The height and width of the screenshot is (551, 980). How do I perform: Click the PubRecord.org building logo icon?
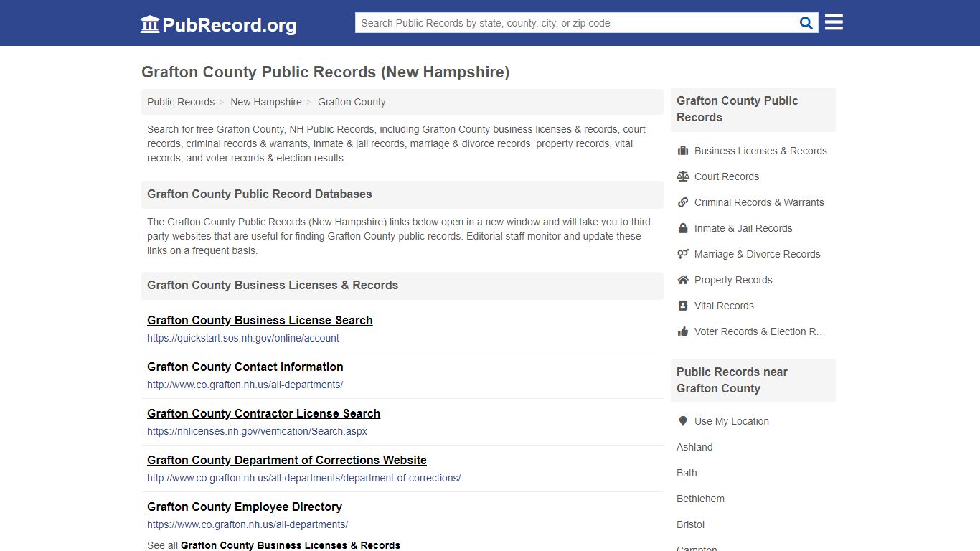tap(150, 24)
